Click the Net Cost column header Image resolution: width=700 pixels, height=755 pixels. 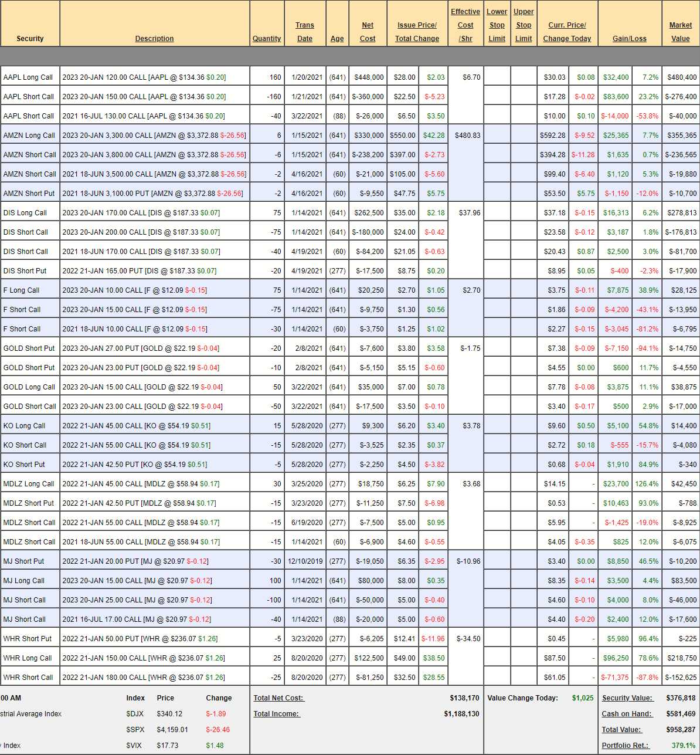[x=368, y=32]
